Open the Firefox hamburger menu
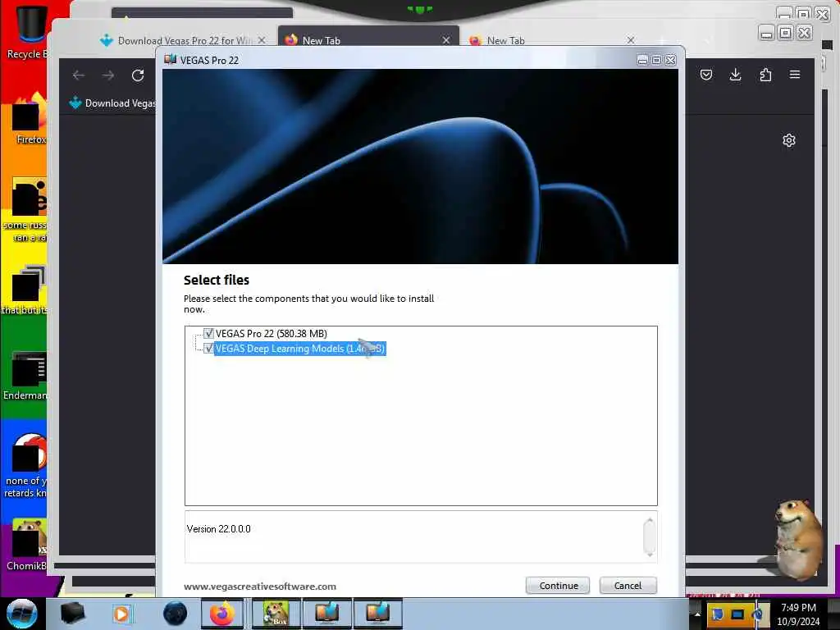The width and height of the screenshot is (840, 630). click(794, 75)
